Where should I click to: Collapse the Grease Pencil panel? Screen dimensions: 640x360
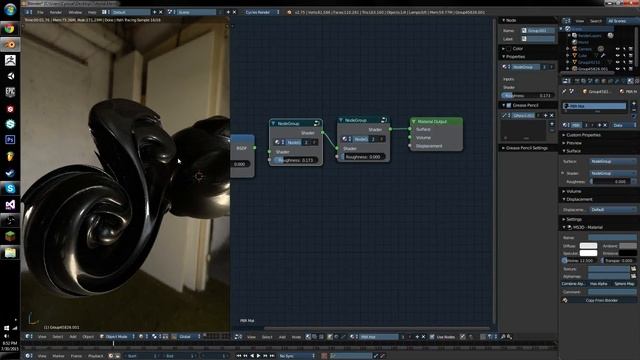(x=504, y=105)
